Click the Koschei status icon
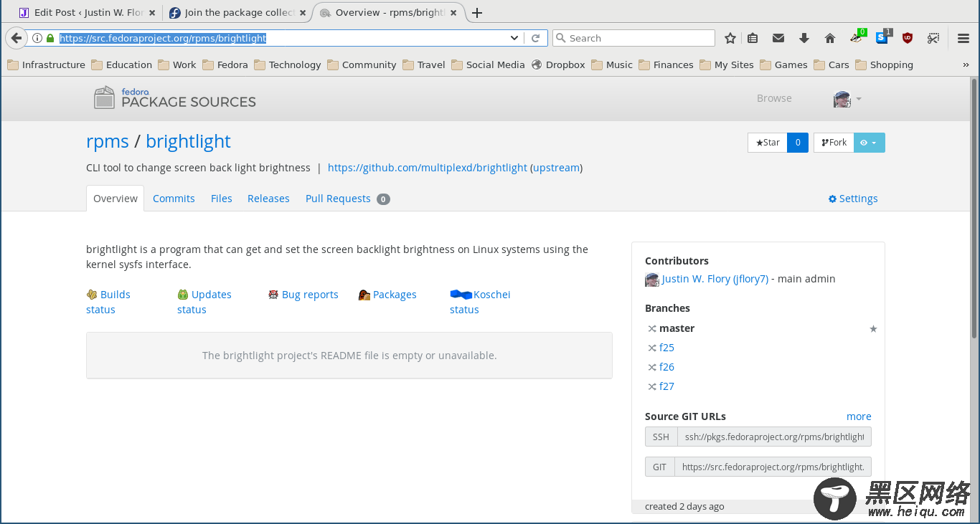 (461, 295)
